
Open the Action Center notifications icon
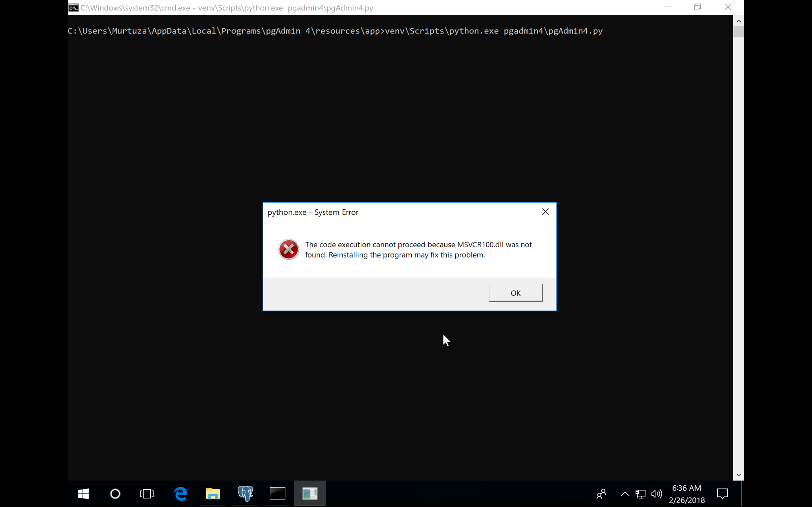click(722, 493)
